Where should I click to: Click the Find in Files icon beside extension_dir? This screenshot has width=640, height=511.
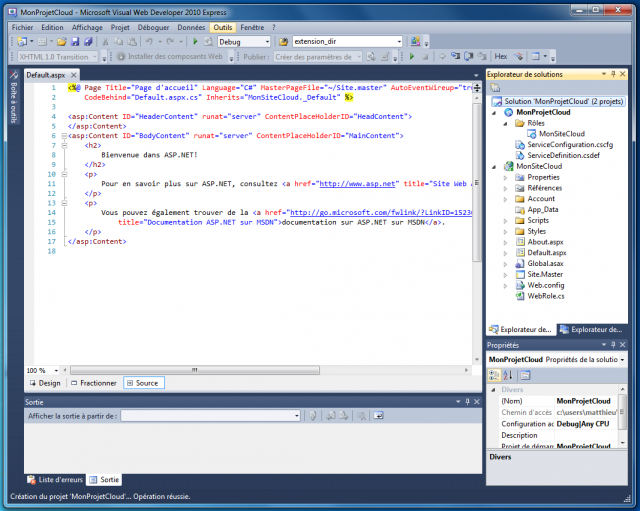pyautogui.click(x=283, y=42)
